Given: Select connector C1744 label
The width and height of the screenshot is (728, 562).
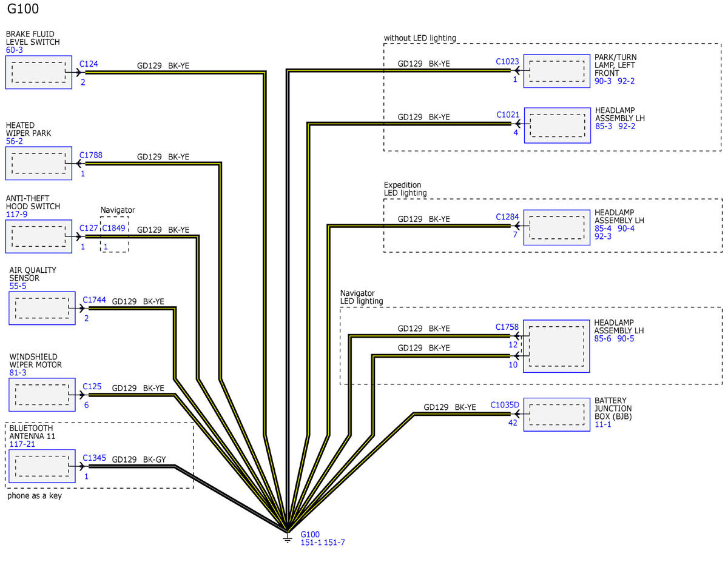Looking at the screenshot, I should tap(94, 299).
